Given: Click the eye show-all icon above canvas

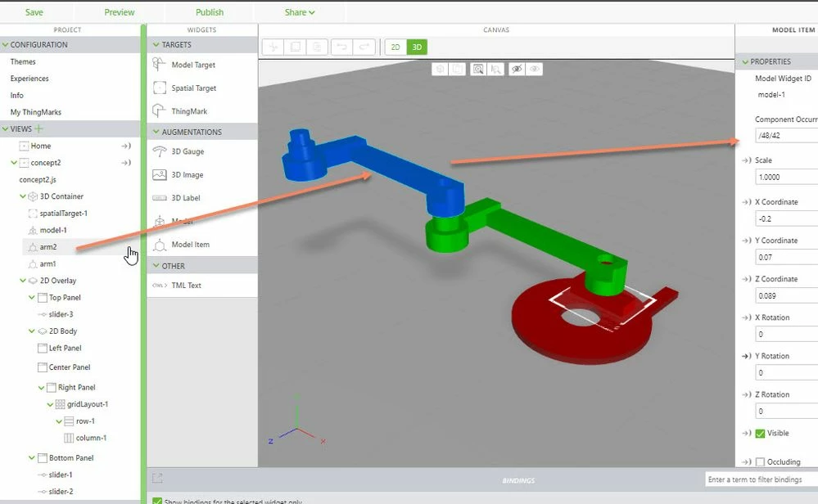Looking at the screenshot, I should coord(534,69).
